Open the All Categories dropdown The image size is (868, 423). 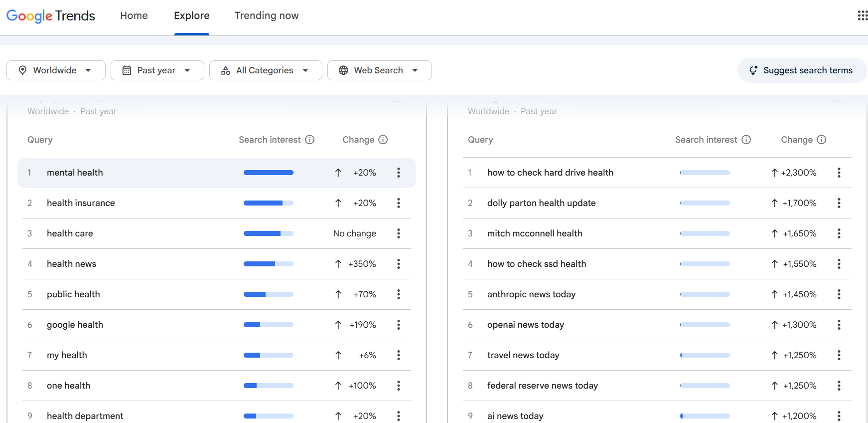266,70
